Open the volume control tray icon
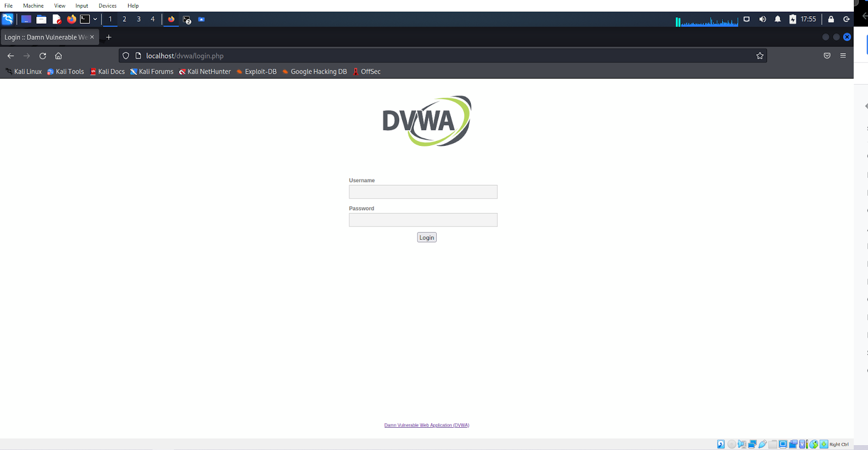868x450 pixels. [x=762, y=19]
